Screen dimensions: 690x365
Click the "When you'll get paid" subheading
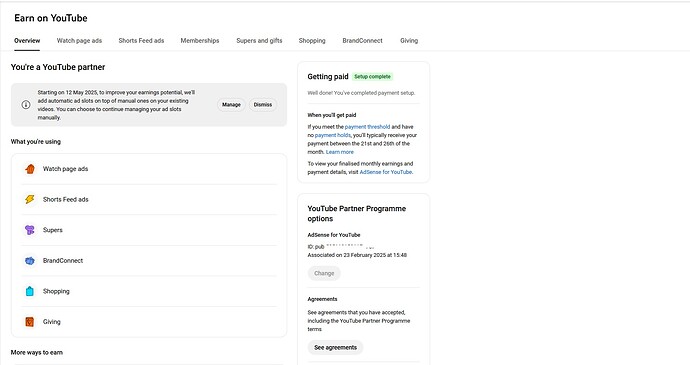(332, 115)
